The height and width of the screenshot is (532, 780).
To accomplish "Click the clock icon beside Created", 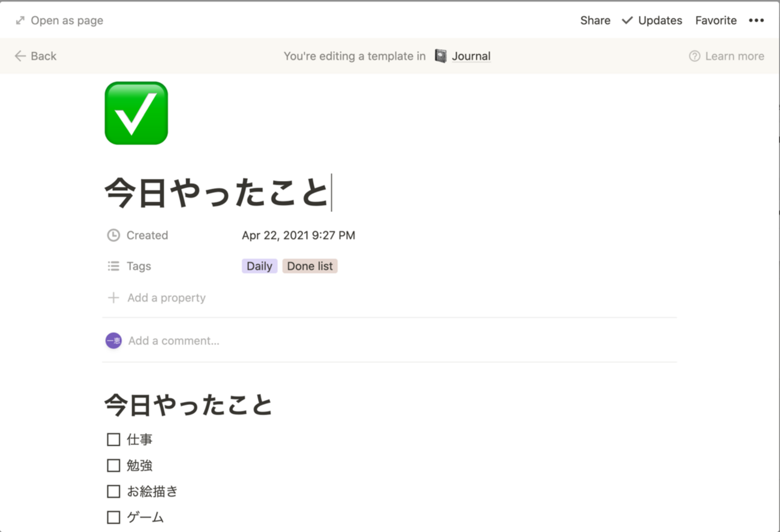I will point(113,235).
